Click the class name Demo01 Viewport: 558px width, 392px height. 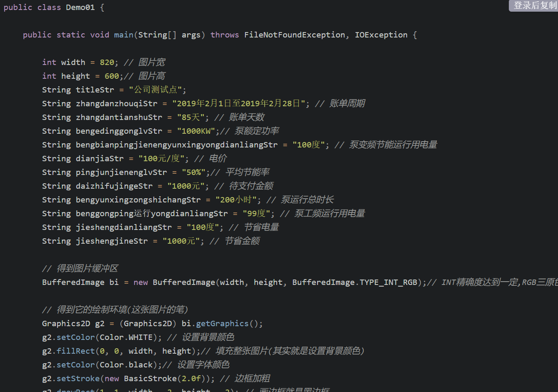click(x=80, y=7)
